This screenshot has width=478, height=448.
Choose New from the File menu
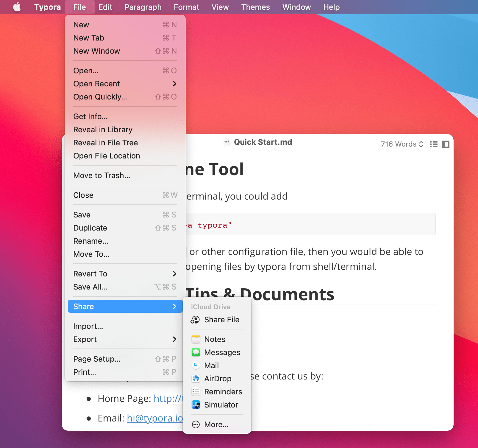[x=125, y=25]
